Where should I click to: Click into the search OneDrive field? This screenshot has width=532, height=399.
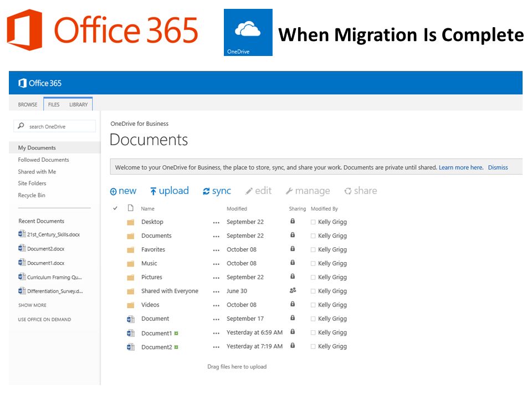pos(55,126)
